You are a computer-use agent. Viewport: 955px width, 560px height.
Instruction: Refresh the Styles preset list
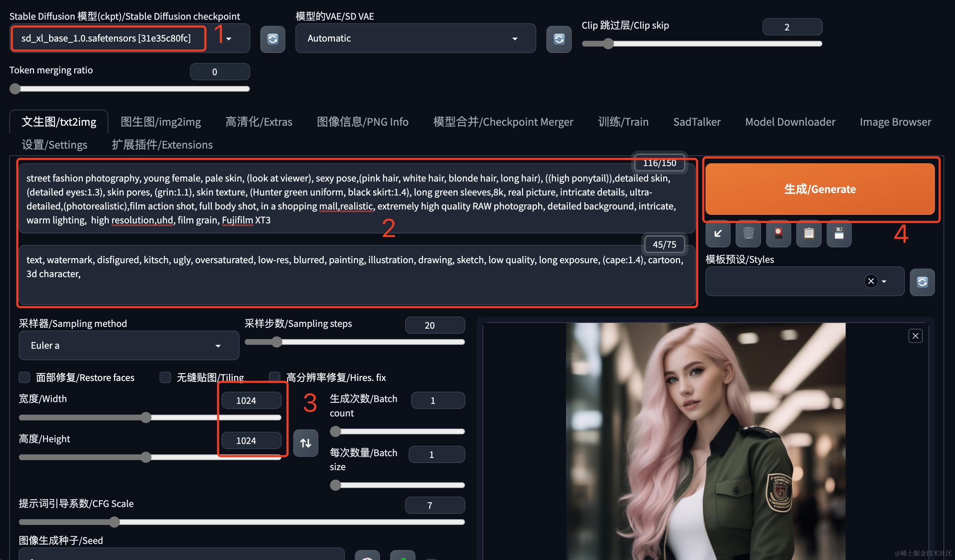click(922, 282)
